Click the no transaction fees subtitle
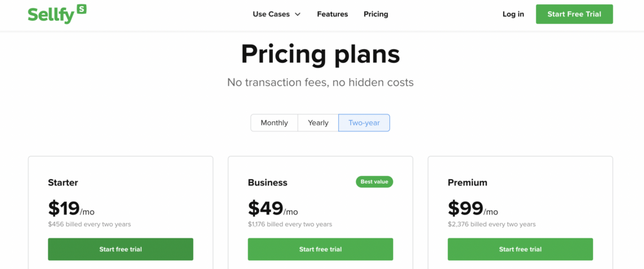644x269 pixels. click(320, 82)
